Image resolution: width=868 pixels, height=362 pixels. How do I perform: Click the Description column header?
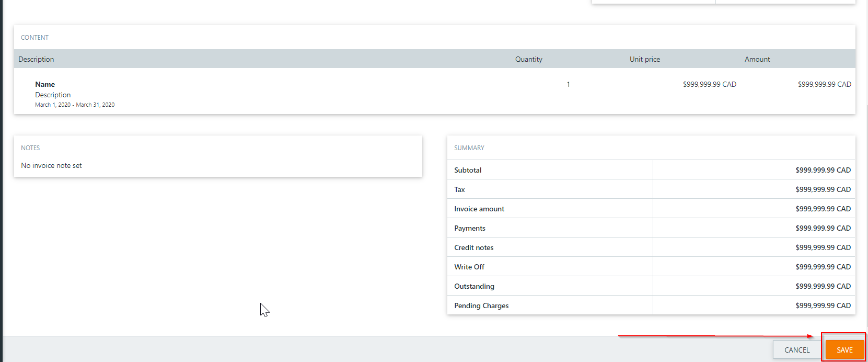[x=36, y=59]
